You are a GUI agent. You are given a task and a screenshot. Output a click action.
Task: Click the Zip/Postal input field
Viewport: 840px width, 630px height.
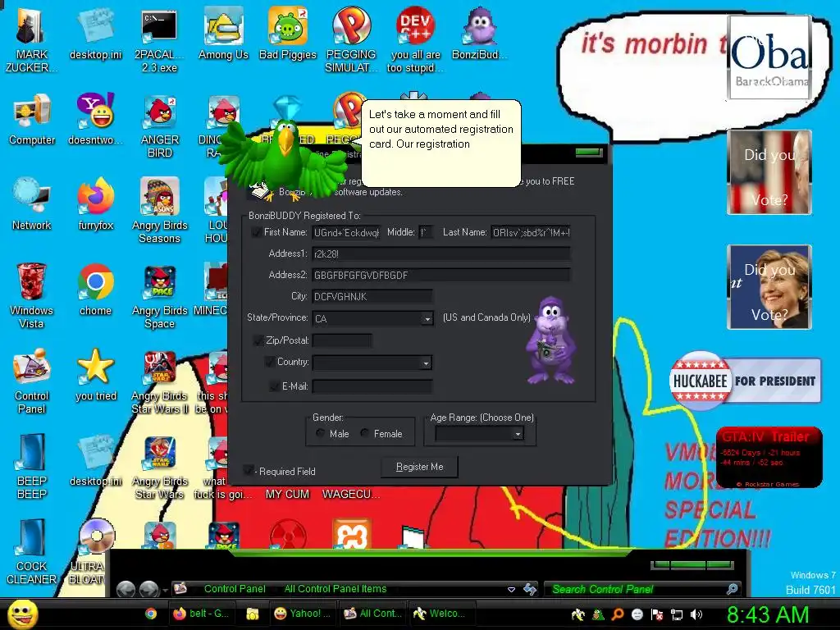click(342, 340)
